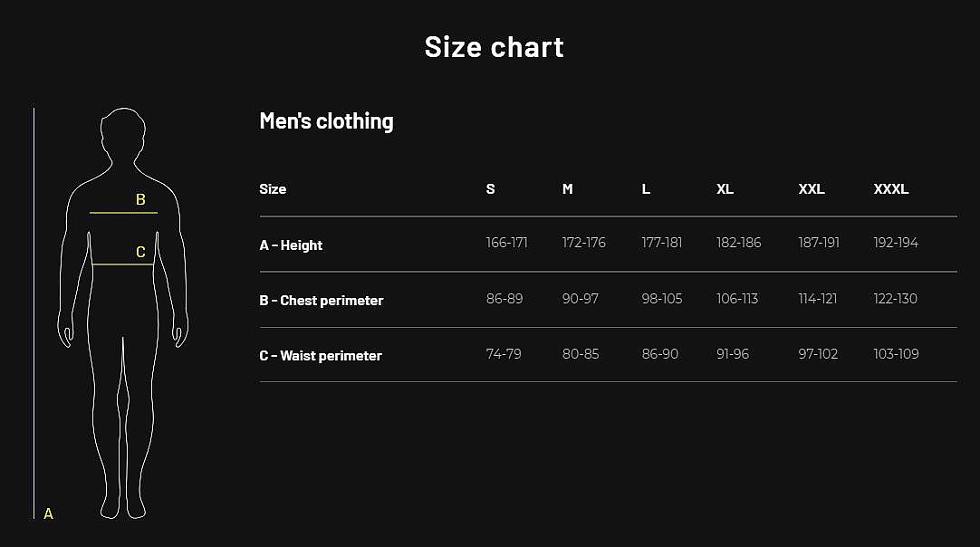Click the M size column header
980x547 pixels.
568,189
